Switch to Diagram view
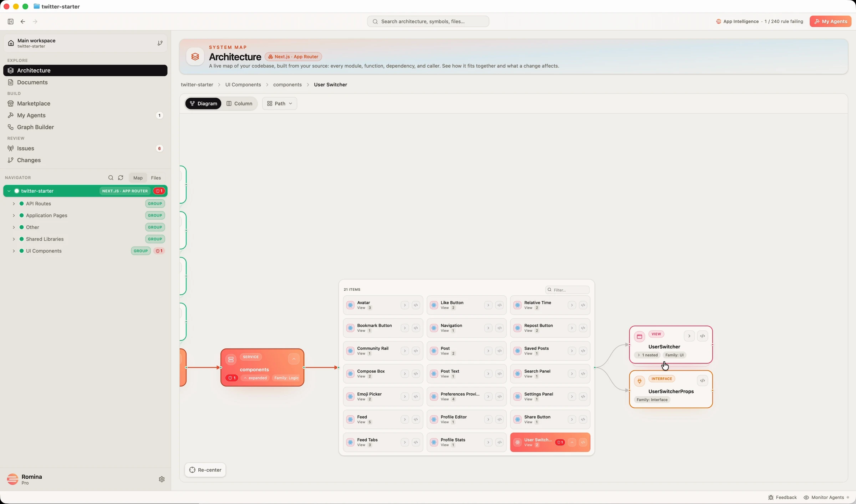This screenshot has height=504, width=856. pyautogui.click(x=203, y=103)
